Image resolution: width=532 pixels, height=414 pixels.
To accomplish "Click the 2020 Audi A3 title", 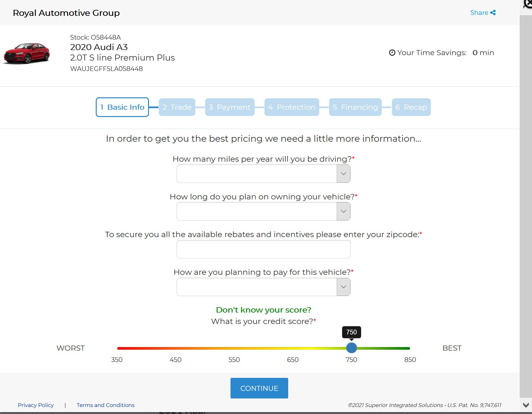I will (99, 47).
